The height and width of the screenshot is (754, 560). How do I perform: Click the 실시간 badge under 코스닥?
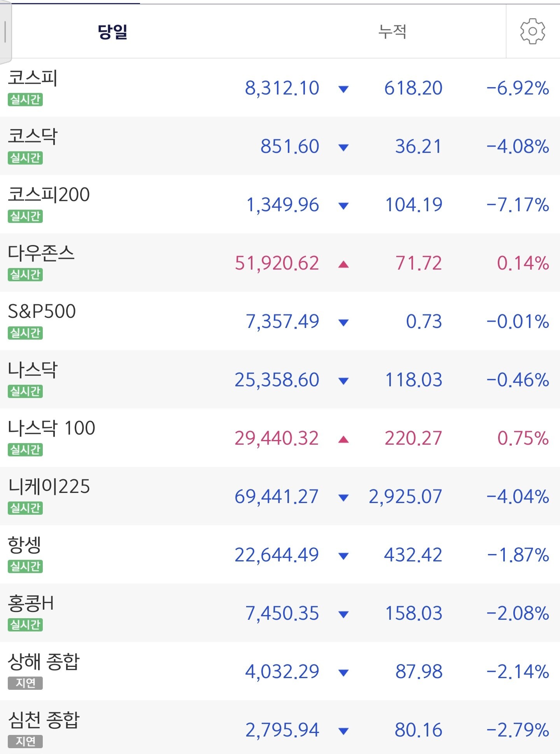pyautogui.click(x=25, y=158)
